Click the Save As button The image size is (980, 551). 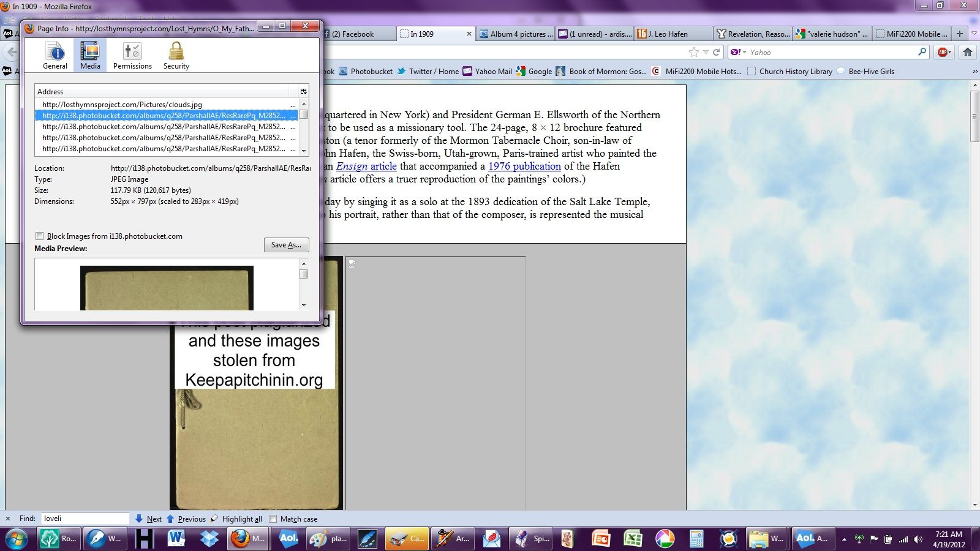click(x=286, y=245)
